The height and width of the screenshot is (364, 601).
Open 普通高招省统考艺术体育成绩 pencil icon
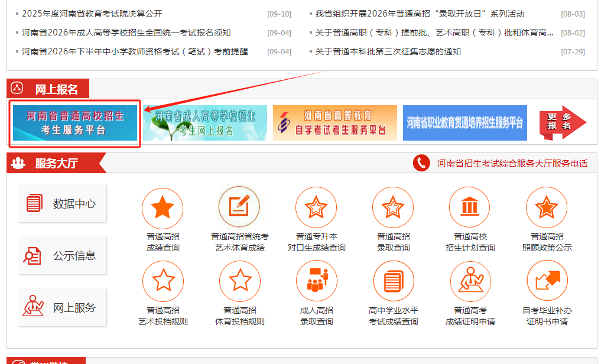pyautogui.click(x=239, y=207)
